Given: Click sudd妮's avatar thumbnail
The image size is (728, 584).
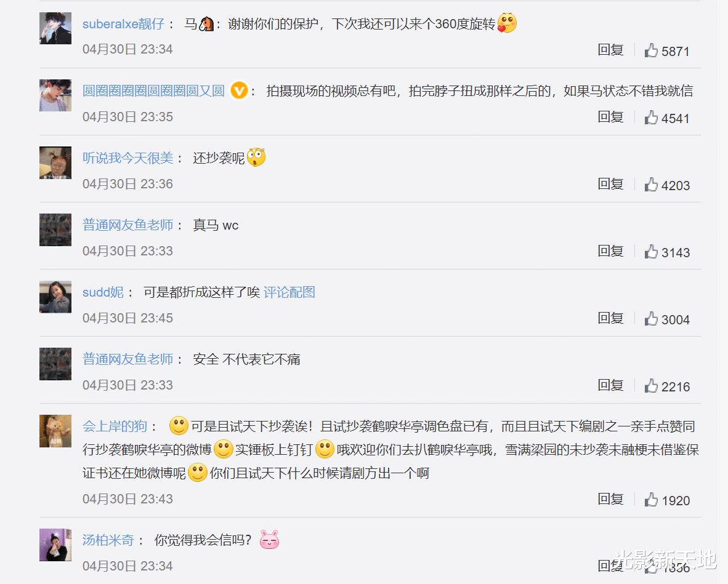Looking at the screenshot, I should [55, 297].
